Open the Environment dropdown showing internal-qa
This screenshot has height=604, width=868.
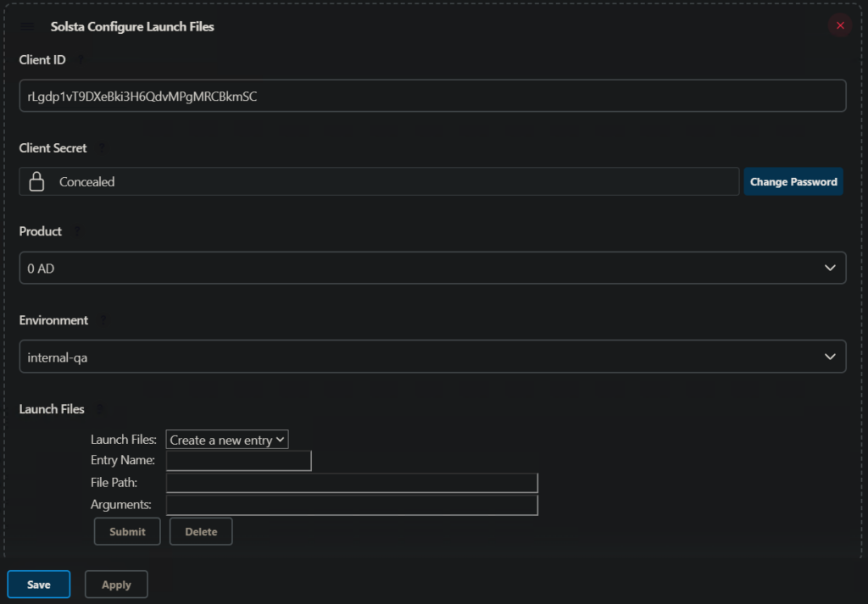point(432,357)
